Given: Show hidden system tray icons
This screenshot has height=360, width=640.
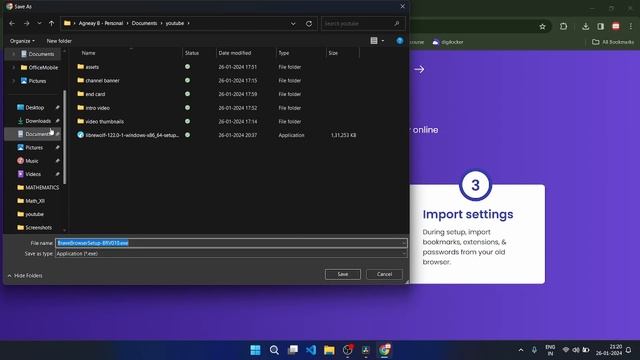Looking at the screenshot, I should pyautogui.click(x=521, y=350).
